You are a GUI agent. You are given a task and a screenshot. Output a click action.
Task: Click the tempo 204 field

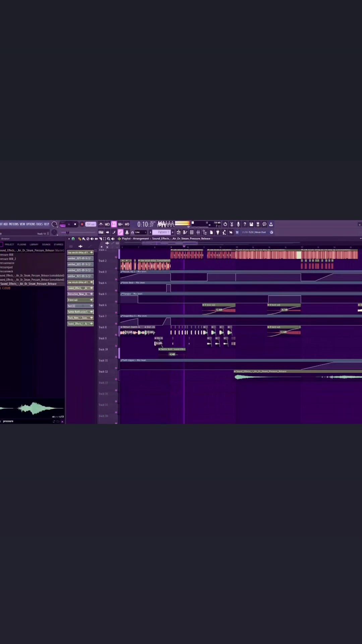(90, 224)
